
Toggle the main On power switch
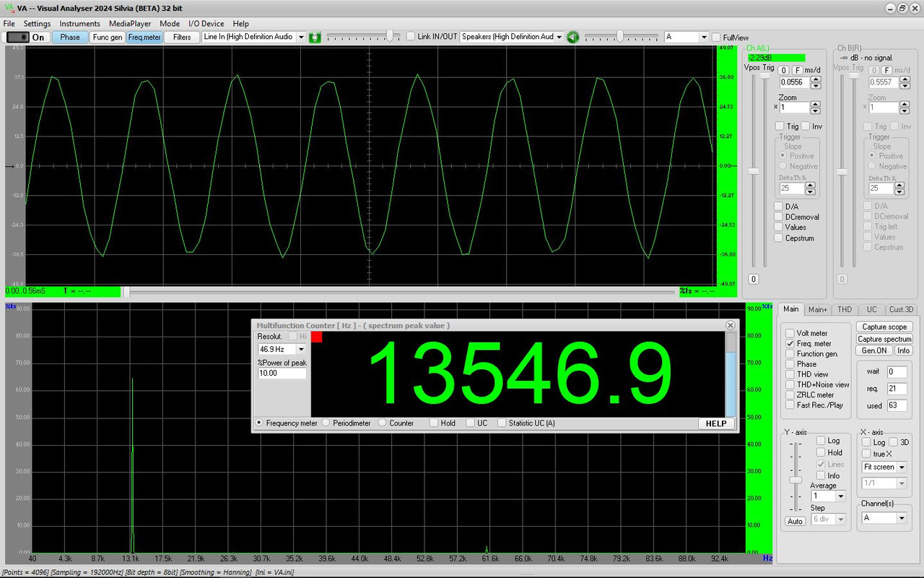coord(28,37)
